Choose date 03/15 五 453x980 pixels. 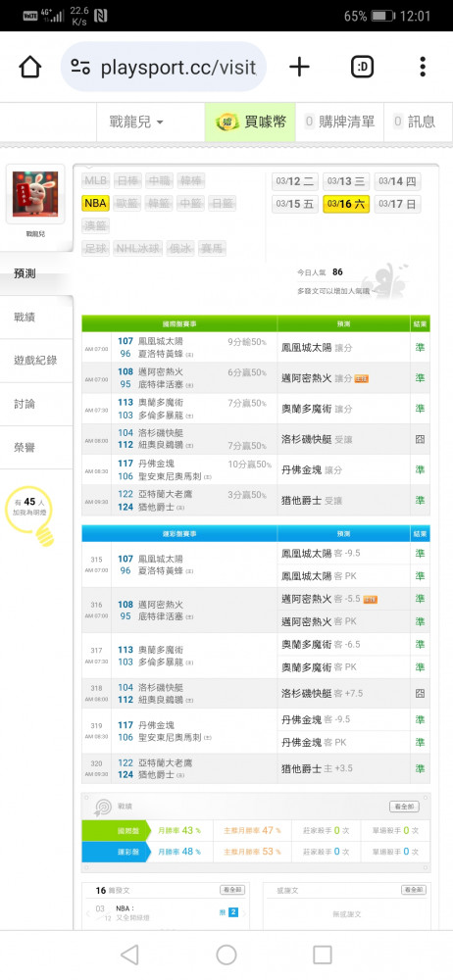click(x=295, y=204)
